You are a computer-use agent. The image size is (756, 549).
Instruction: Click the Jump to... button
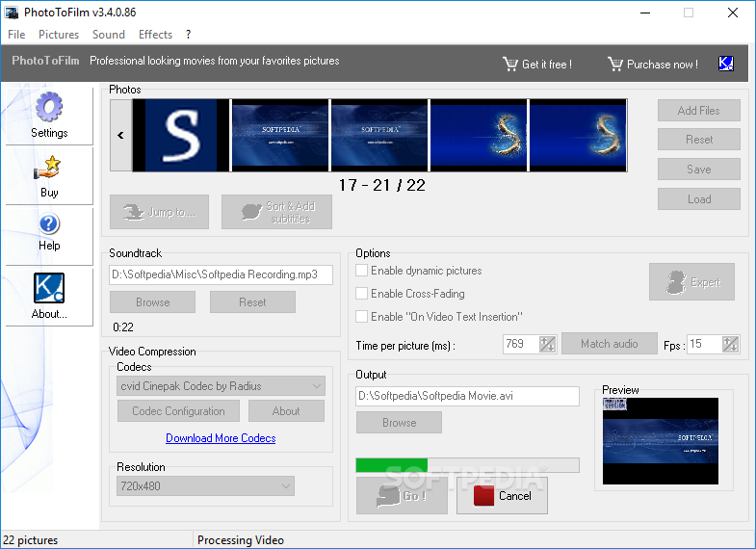(159, 212)
